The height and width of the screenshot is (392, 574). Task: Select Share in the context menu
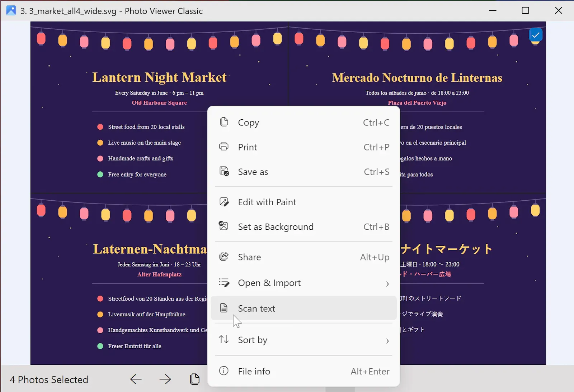(x=304, y=257)
